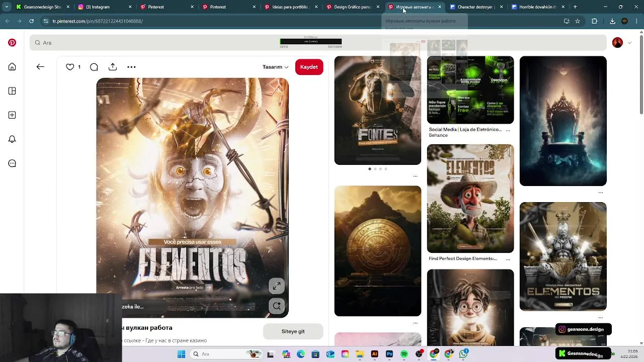Screen dimensions: 644x362
Task: Open the Windows Start menu
Action: coord(181,354)
